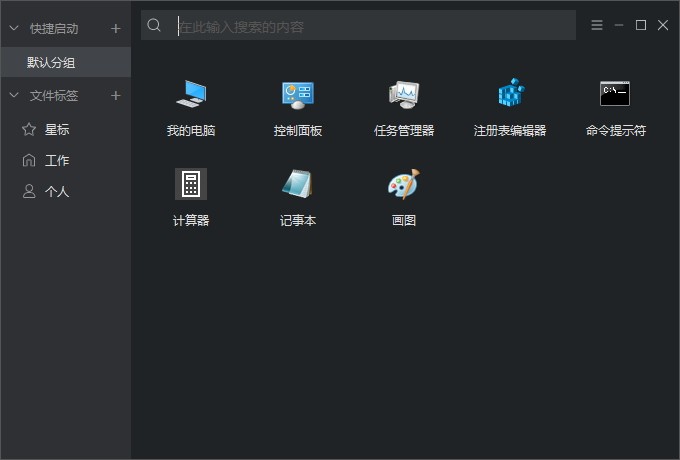
Task: Click the search magnifier icon
Action: click(x=154, y=25)
